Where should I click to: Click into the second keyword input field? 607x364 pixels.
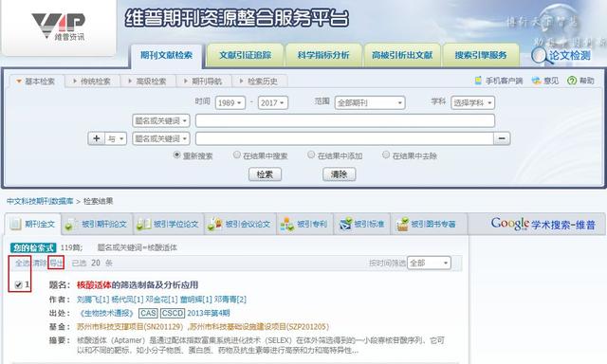point(344,138)
